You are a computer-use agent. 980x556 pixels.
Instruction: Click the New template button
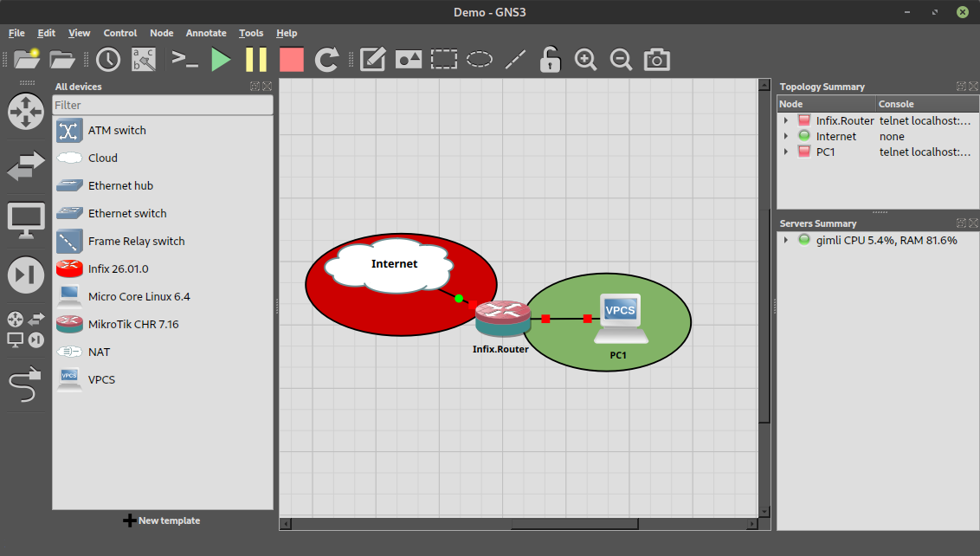tap(162, 520)
